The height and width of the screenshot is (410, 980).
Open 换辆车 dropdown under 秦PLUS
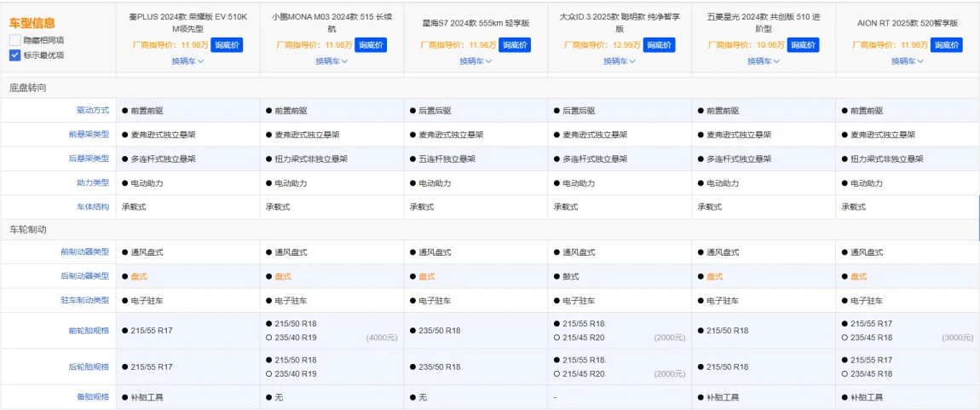pyautogui.click(x=188, y=61)
